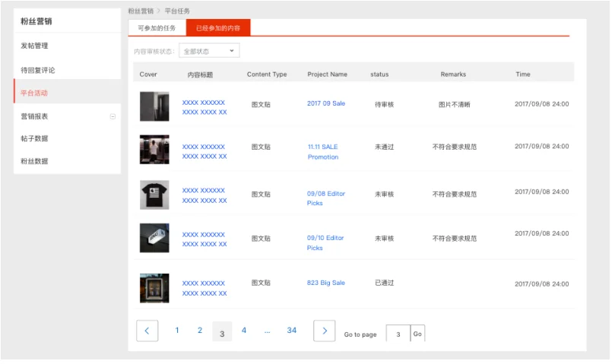
Task: Open 帖子数据 in the sidebar
Action: (x=34, y=138)
